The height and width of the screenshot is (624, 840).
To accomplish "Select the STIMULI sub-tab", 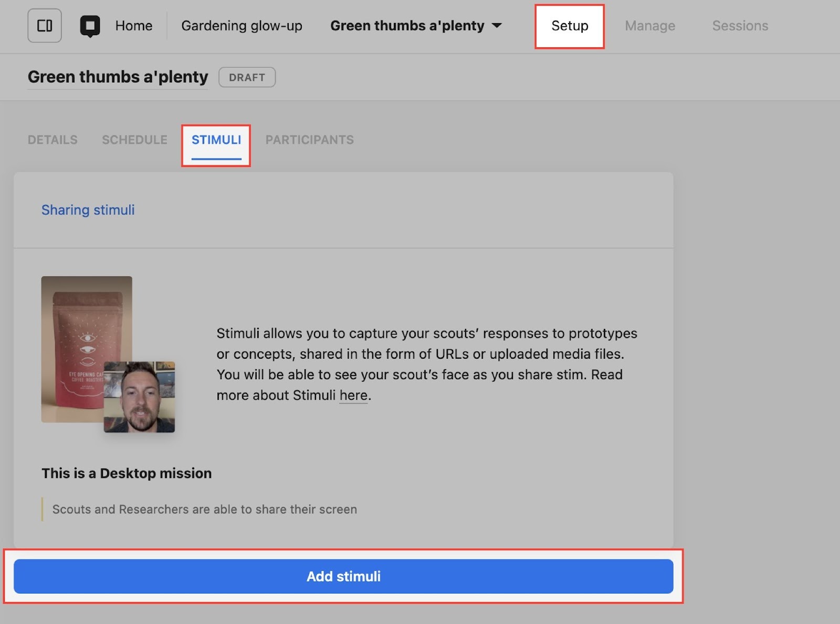I will coord(216,140).
